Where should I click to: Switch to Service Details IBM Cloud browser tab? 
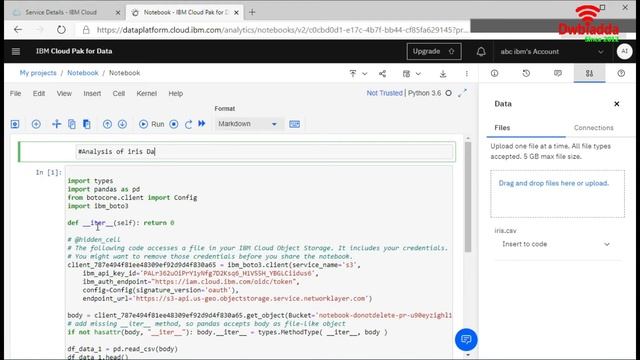[x=61, y=12]
